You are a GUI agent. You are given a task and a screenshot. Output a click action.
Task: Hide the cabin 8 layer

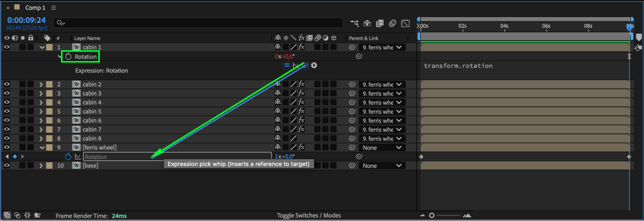6,138
